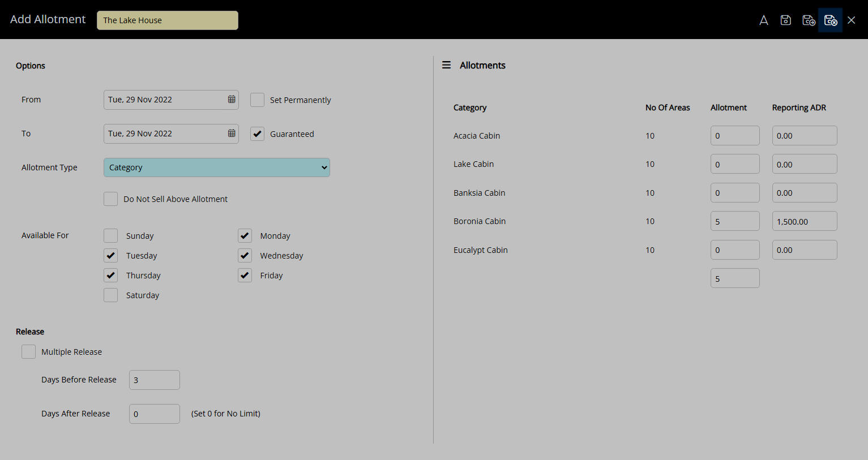Edit Banksia Cabin allotment field
Screen dimensions: 868x460
click(735, 193)
